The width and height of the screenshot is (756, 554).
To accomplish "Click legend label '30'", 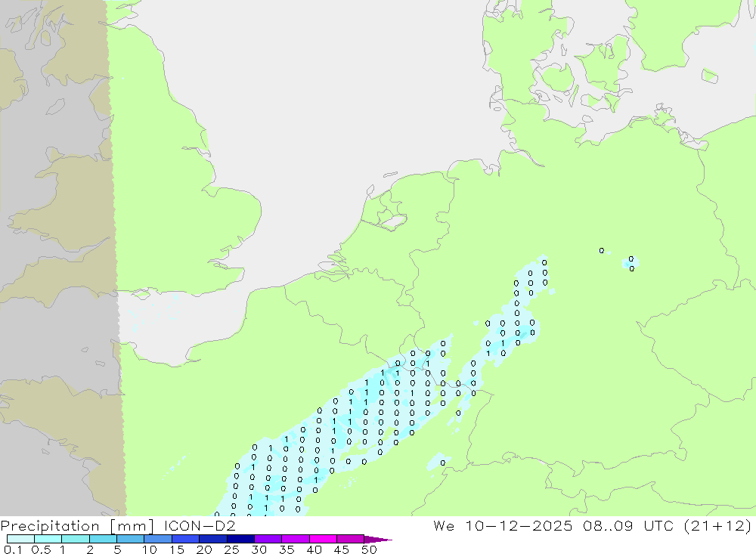I will 259,549.
